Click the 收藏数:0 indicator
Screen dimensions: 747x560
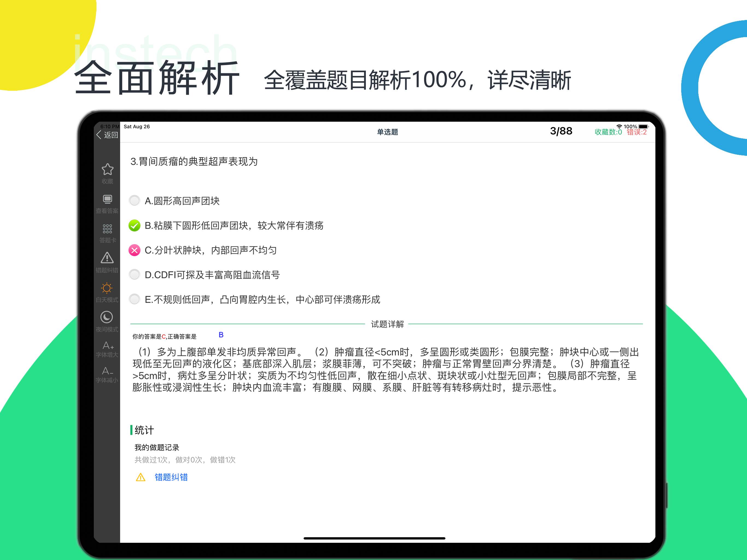click(608, 132)
